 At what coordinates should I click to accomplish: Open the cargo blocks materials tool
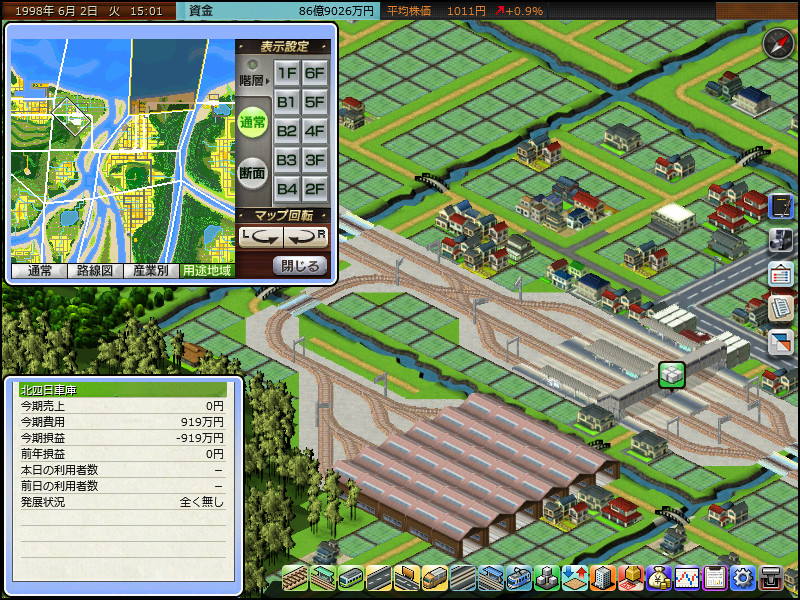tap(547, 579)
